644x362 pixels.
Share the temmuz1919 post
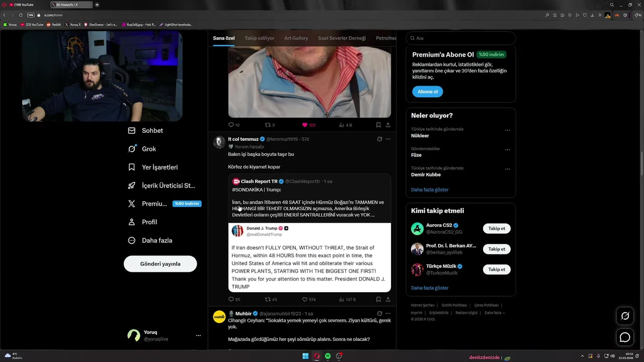[x=388, y=299]
